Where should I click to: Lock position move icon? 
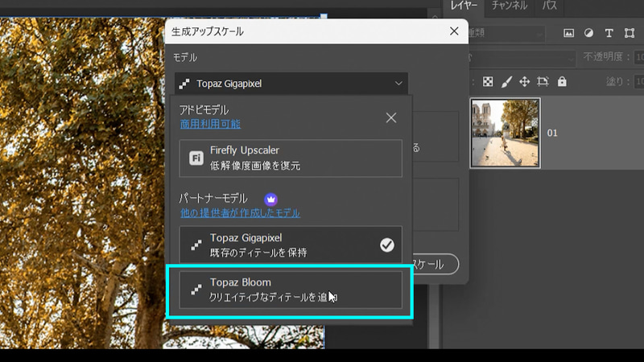(525, 82)
